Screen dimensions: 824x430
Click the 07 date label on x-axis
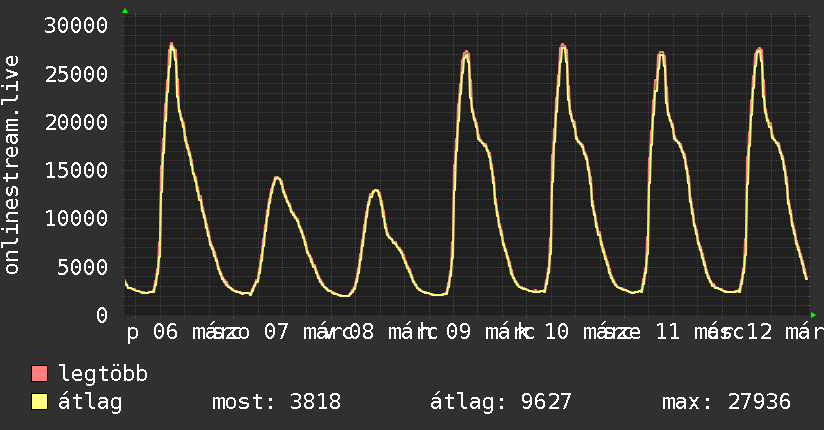(276, 332)
